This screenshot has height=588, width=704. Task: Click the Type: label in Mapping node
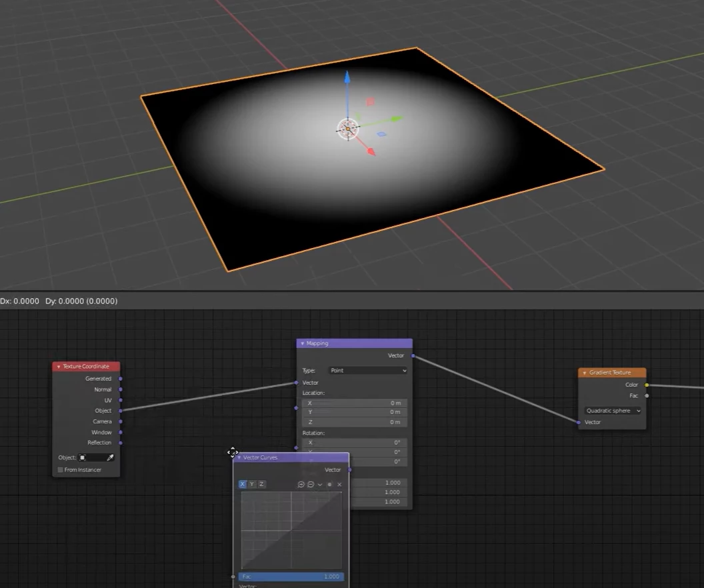click(309, 371)
